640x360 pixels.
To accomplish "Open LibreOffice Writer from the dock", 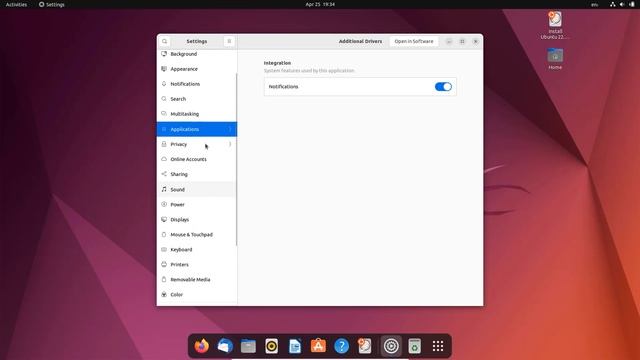I will point(295,346).
